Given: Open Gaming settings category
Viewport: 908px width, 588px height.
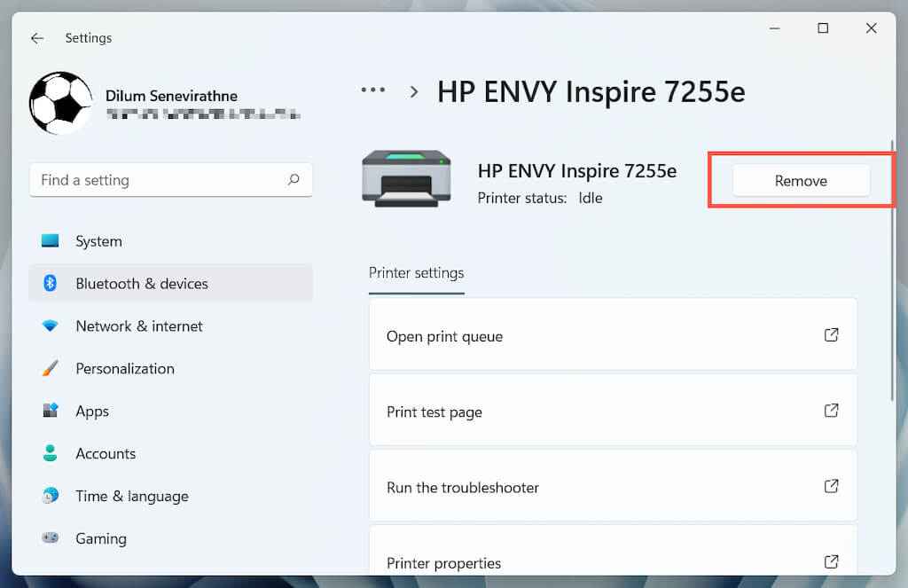Looking at the screenshot, I should click(171, 538).
